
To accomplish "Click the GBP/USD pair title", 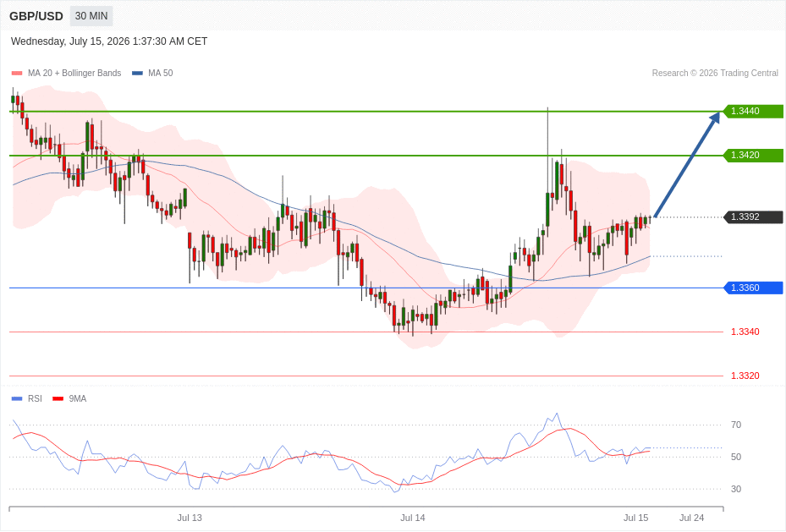I will pos(36,16).
